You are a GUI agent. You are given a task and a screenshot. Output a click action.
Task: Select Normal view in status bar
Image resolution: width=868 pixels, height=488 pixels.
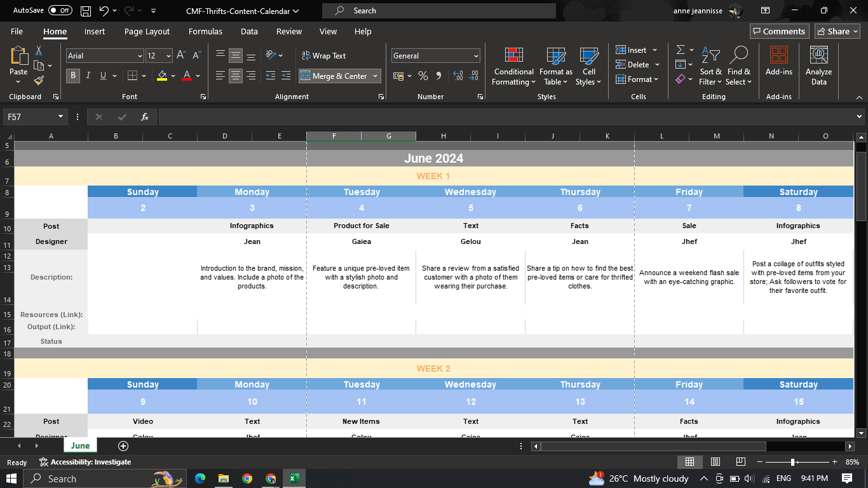(690, 462)
